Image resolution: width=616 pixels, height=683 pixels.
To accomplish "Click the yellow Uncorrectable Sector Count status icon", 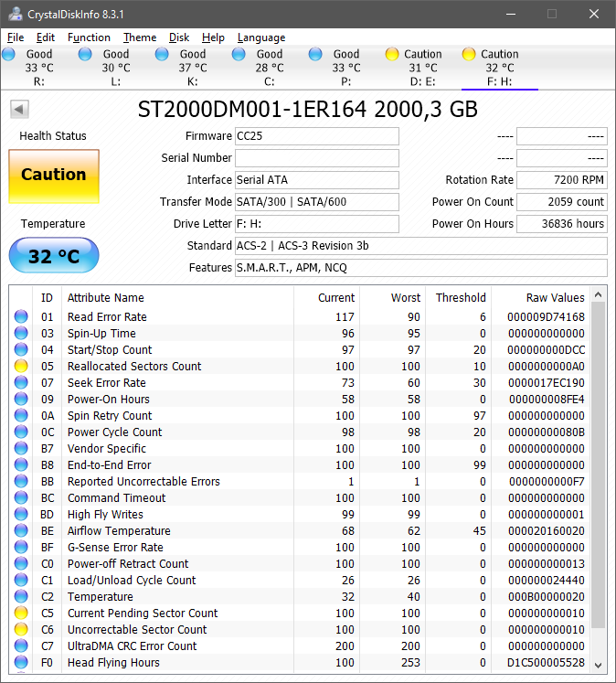I will click(21, 630).
